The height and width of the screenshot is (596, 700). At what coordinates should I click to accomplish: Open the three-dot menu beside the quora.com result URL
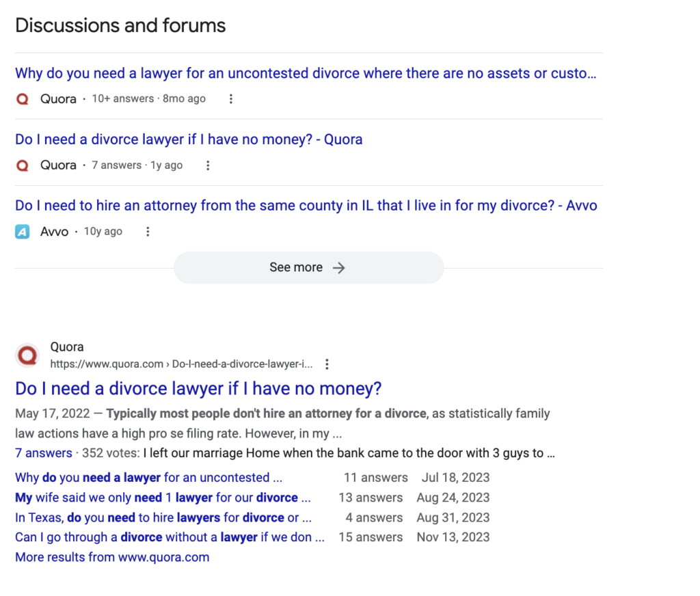[327, 364]
